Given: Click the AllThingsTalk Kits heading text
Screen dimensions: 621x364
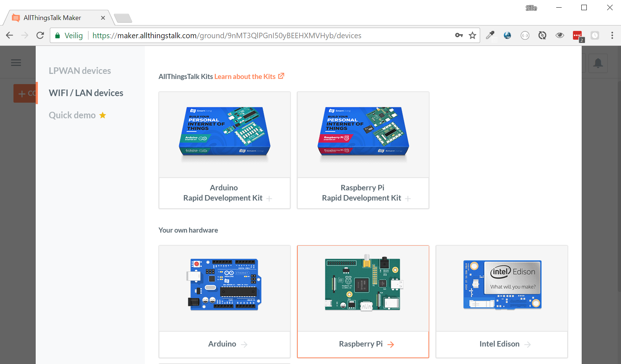Looking at the screenshot, I should tap(186, 76).
